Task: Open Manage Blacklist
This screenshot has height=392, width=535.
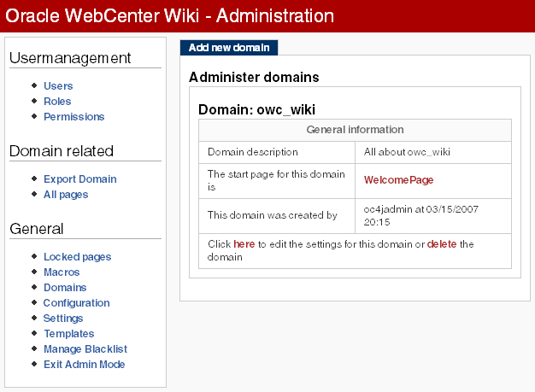Action: click(85, 348)
